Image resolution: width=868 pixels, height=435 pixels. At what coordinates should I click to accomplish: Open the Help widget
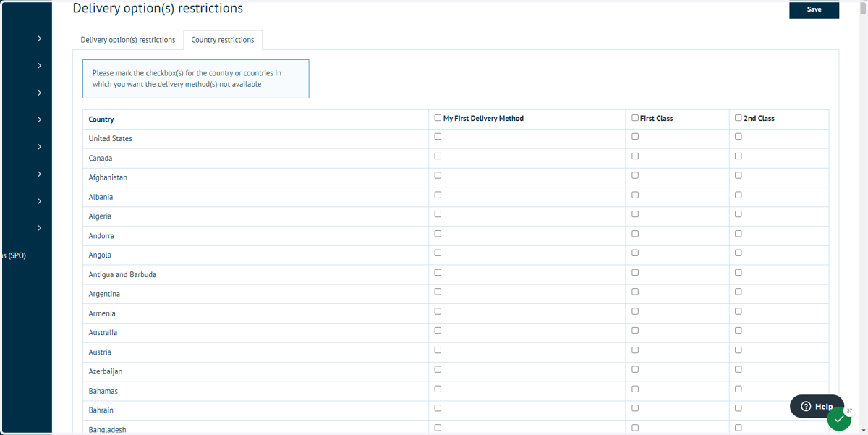817,406
